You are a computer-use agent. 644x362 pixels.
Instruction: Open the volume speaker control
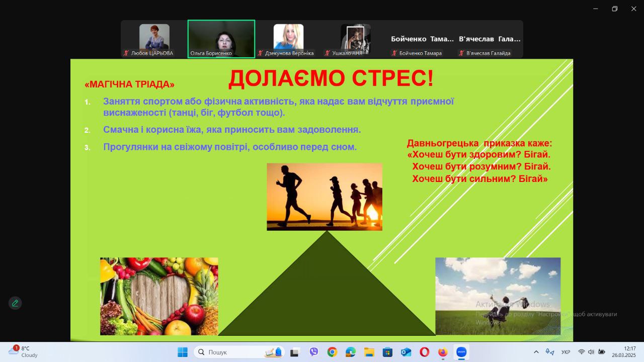pyautogui.click(x=591, y=352)
